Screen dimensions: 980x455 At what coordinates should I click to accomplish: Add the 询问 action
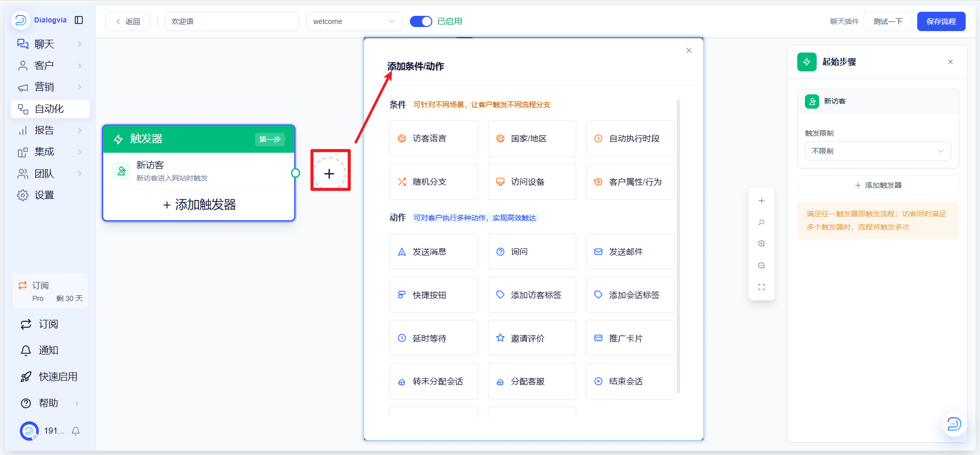(532, 251)
